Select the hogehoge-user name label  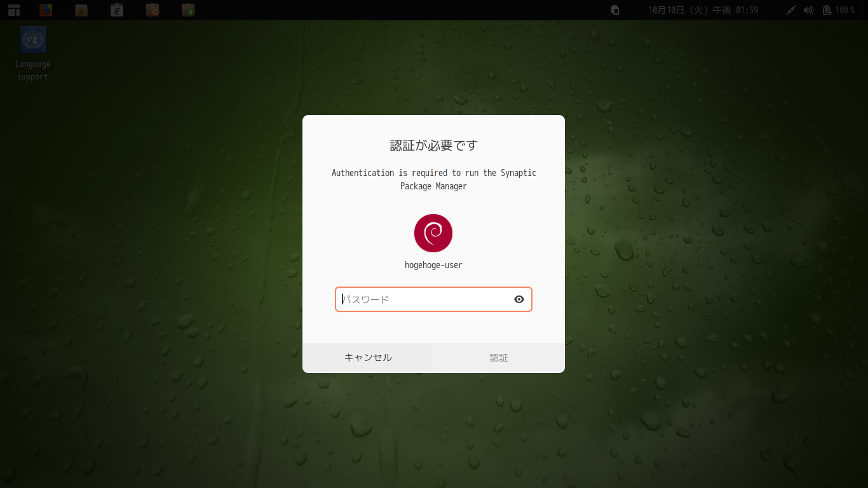tap(433, 265)
